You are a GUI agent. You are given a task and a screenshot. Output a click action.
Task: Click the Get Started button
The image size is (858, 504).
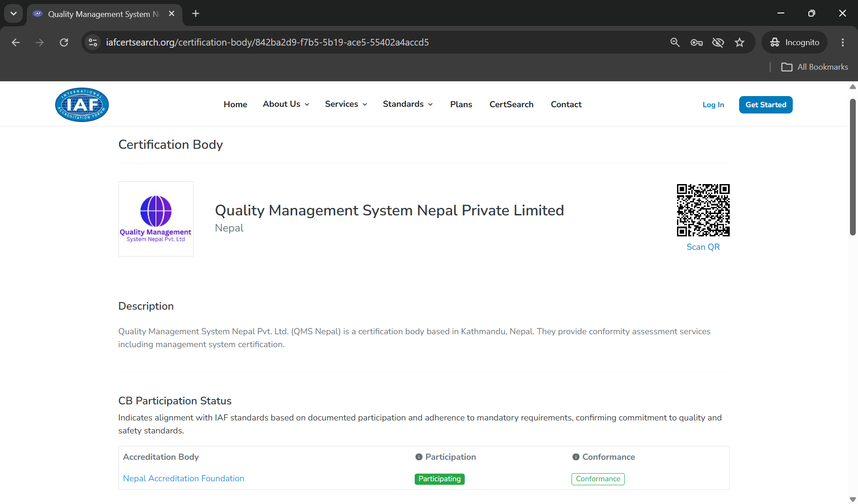tap(765, 105)
